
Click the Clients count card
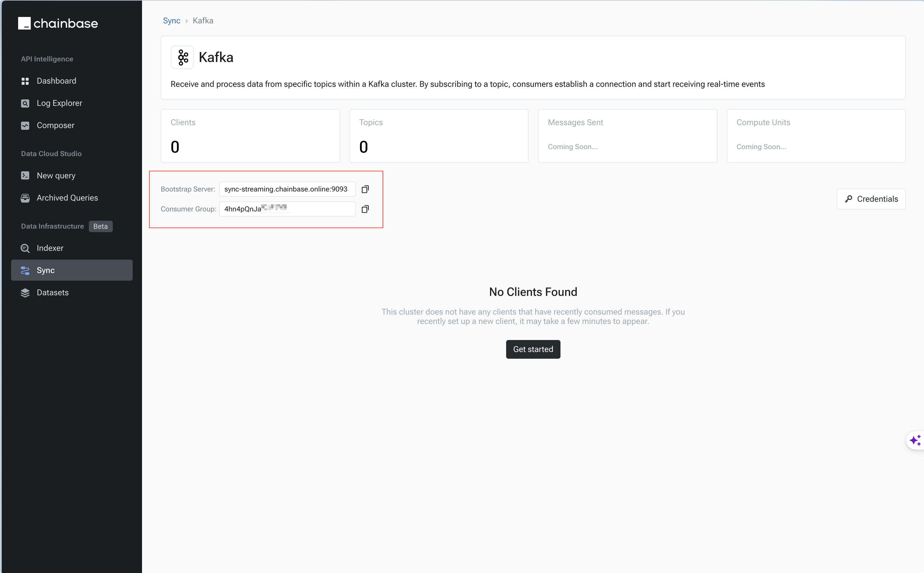click(250, 136)
